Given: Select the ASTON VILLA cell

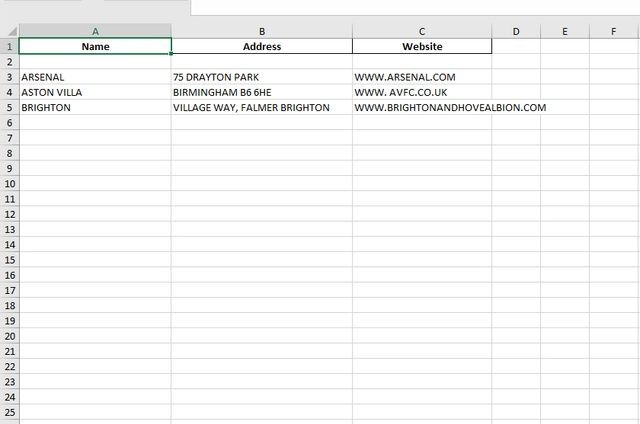Looking at the screenshot, I should pyautogui.click(x=95, y=92).
